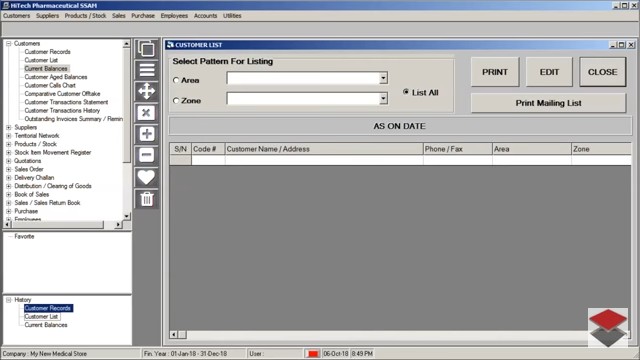Open Customer List in the Customers tree
Viewport: 640px width, 360px height.
pos(41,60)
